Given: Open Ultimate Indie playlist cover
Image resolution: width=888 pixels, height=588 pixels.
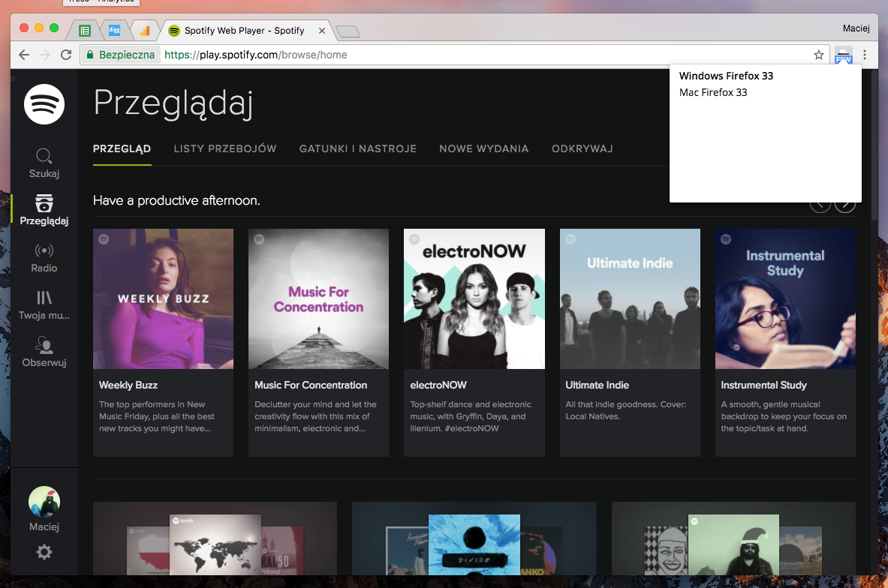Looking at the screenshot, I should pyautogui.click(x=630, y=298).
